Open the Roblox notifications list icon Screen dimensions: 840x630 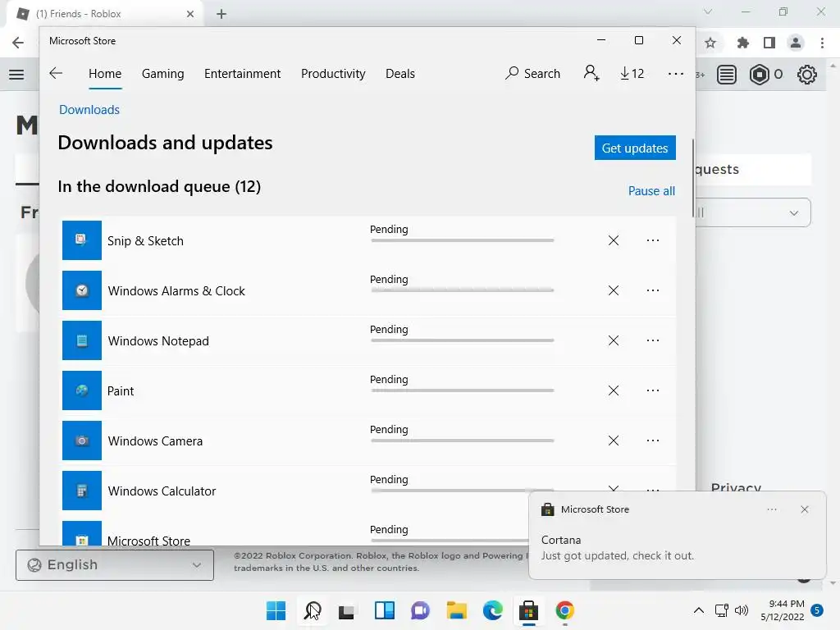pyautogui.click(x=727, y=75)
